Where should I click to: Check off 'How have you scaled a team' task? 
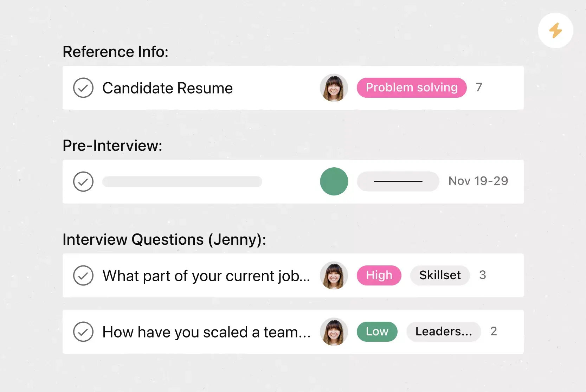[83, 332]
